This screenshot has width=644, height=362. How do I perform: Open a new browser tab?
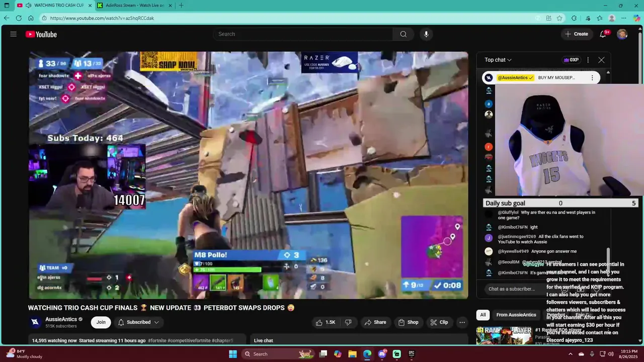[x=181, y=6]
